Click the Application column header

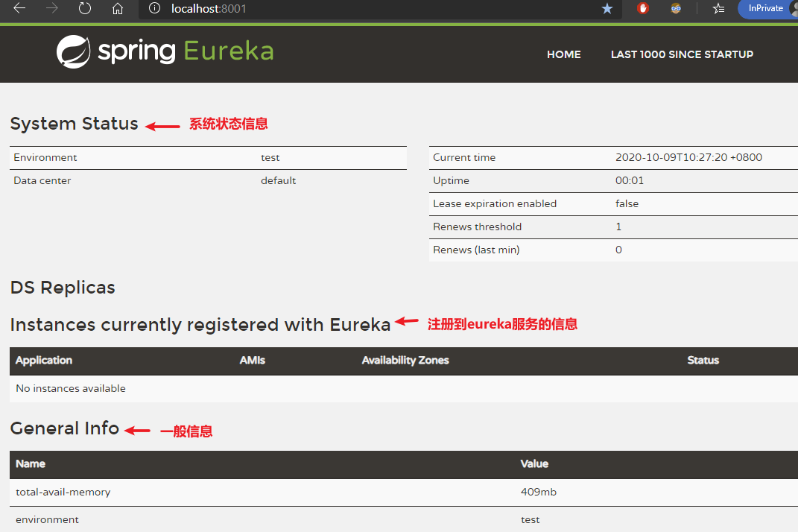[44, 361]
